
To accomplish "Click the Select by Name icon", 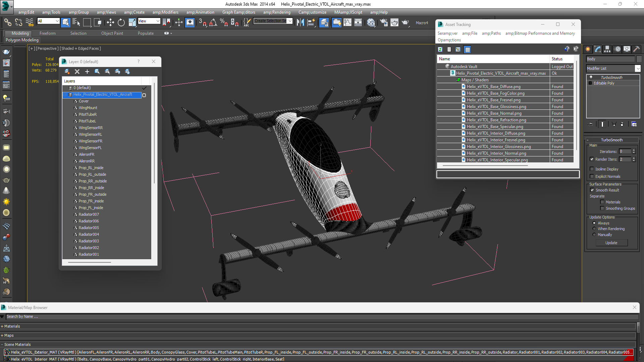I will [76, 22].
